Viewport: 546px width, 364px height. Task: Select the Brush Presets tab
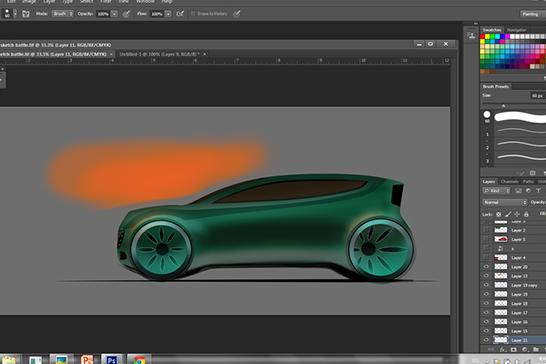496,86
